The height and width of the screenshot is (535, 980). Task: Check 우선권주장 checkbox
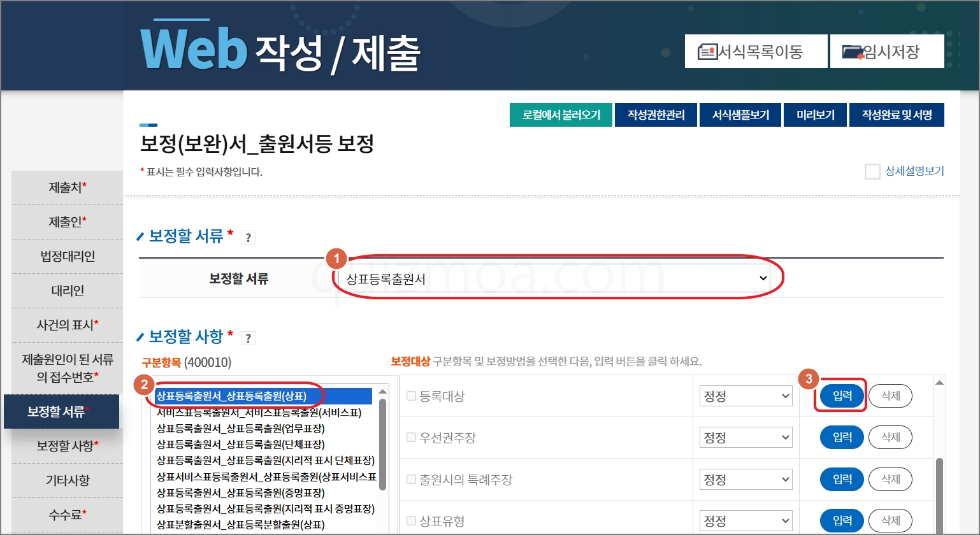click(x=411, y=438)
